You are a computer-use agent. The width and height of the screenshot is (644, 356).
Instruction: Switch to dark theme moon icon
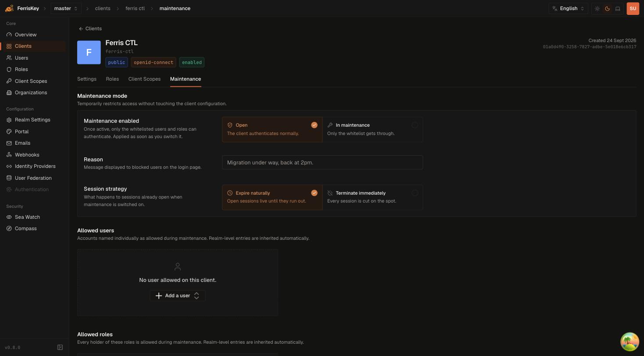click(608, 8)
